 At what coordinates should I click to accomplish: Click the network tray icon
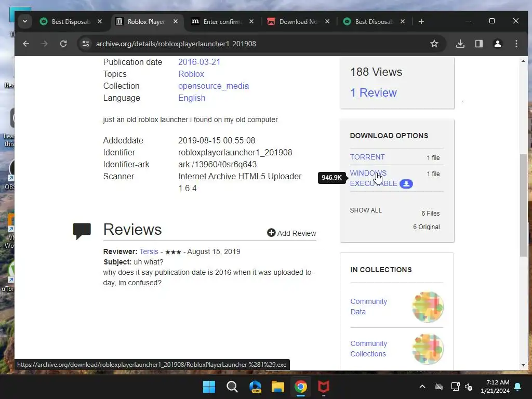[455, 387]
